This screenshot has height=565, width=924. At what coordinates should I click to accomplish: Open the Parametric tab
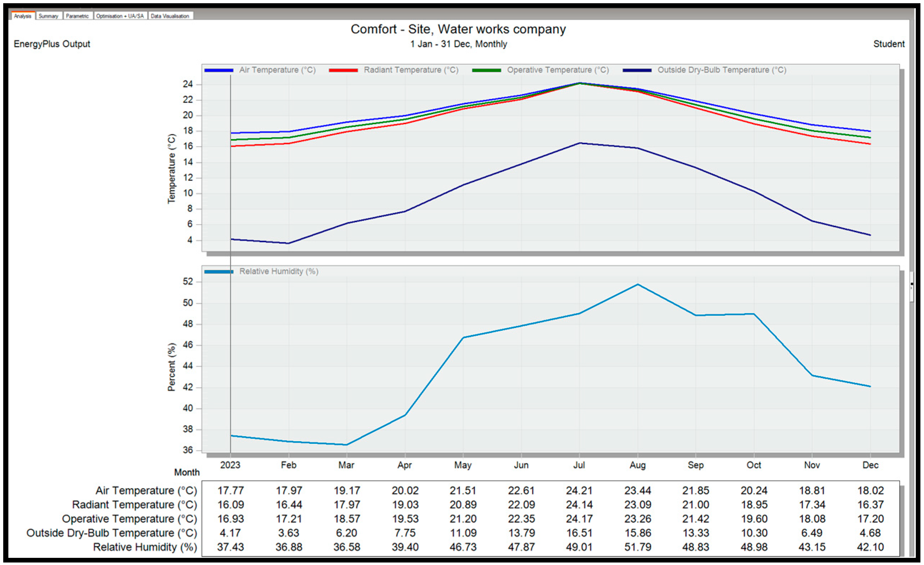(x=77, y=16)
